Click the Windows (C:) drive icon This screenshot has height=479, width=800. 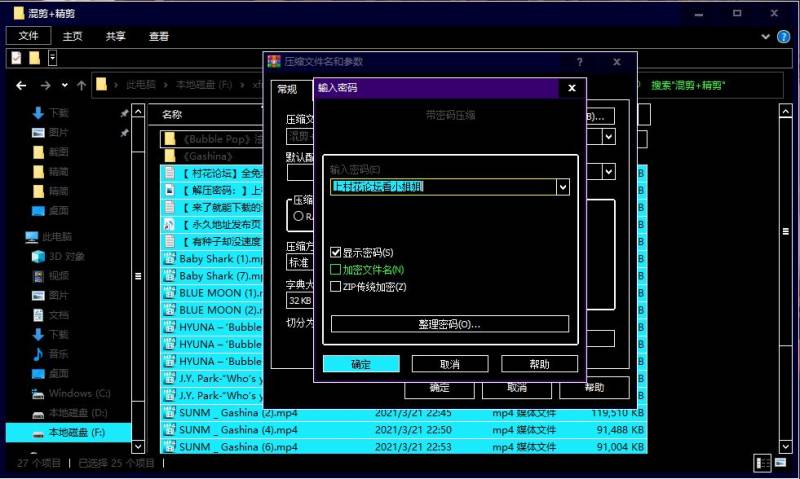point(38,393)
